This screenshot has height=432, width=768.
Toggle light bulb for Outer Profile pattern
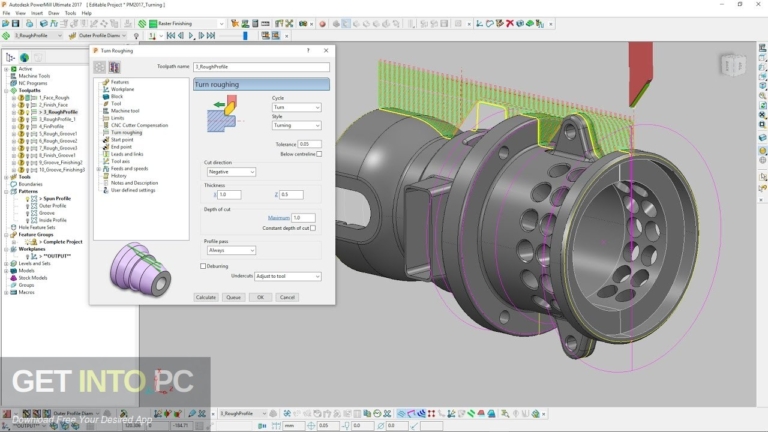coord(27,206)
